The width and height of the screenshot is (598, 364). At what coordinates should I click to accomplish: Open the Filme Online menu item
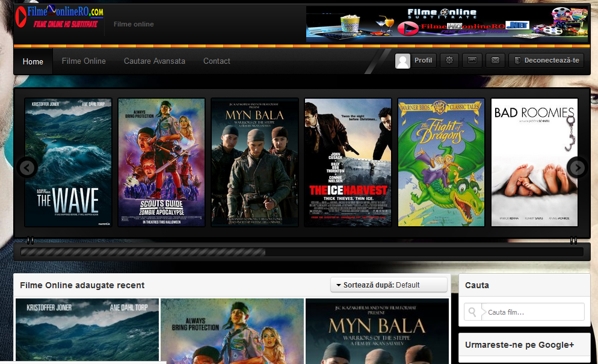[x=84, y=61]
